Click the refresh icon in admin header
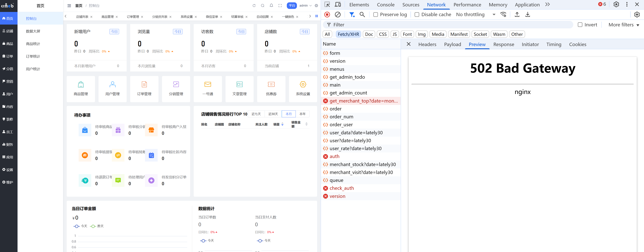 pos(254,6)
